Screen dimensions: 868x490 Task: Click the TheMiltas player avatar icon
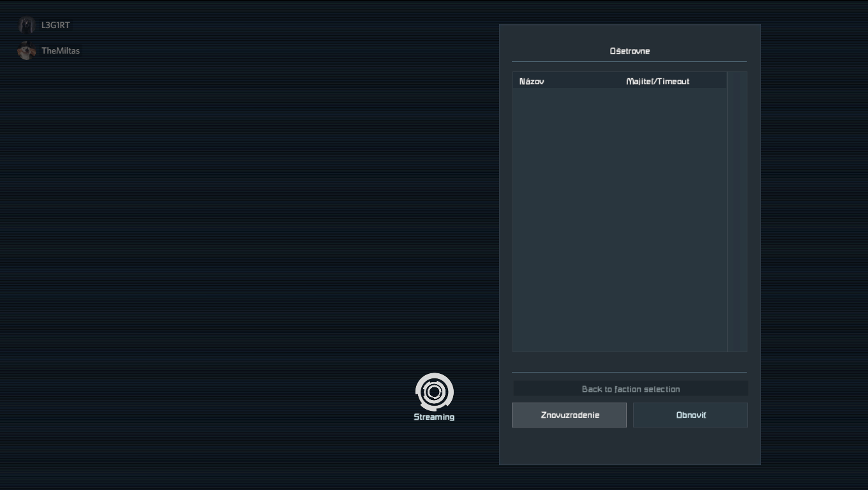pyautogui.click(x=26, y=51)
